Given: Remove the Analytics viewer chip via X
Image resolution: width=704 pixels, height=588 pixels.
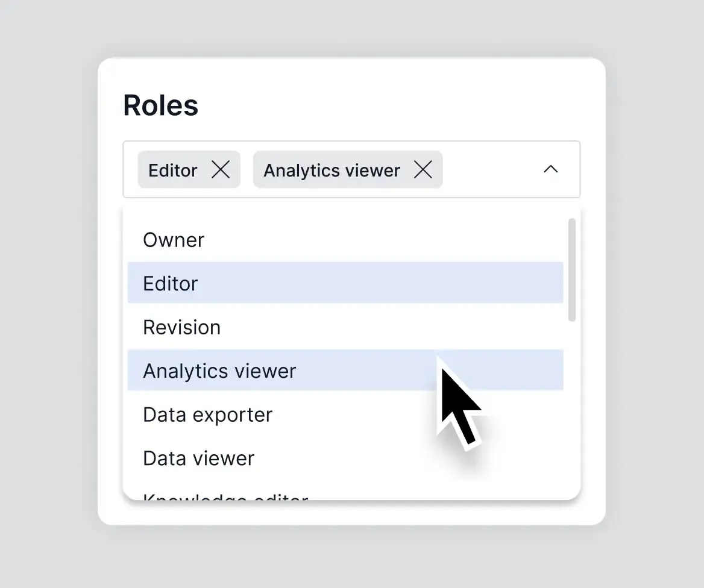Looking at the screenshot, I should 423,170.
